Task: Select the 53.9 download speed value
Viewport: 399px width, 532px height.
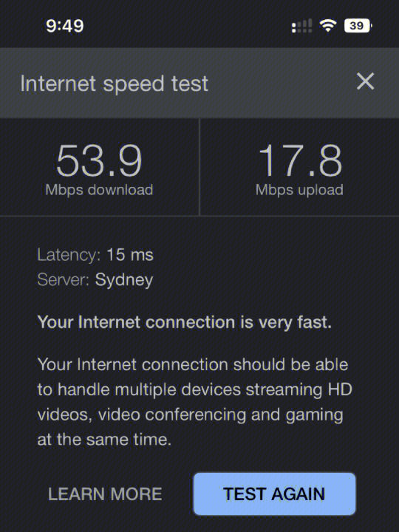Action: (99, 160)
